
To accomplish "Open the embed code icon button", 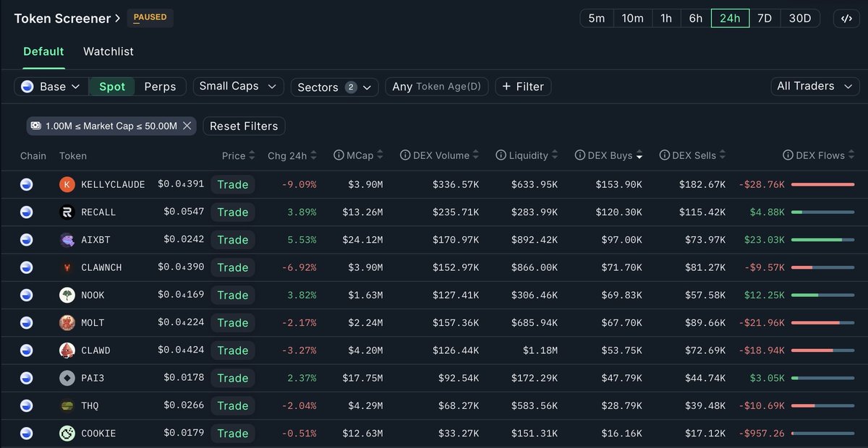I will point(846,18).
